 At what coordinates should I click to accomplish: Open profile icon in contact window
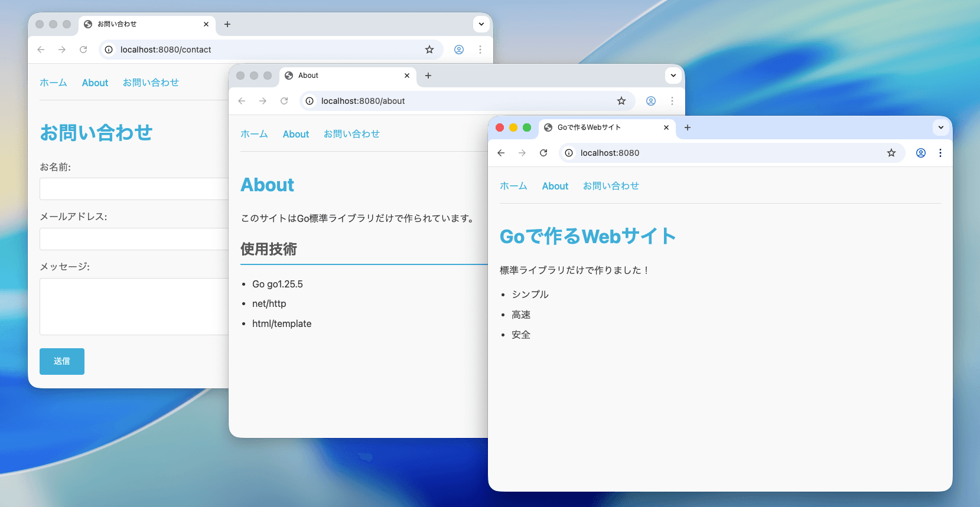459,50
